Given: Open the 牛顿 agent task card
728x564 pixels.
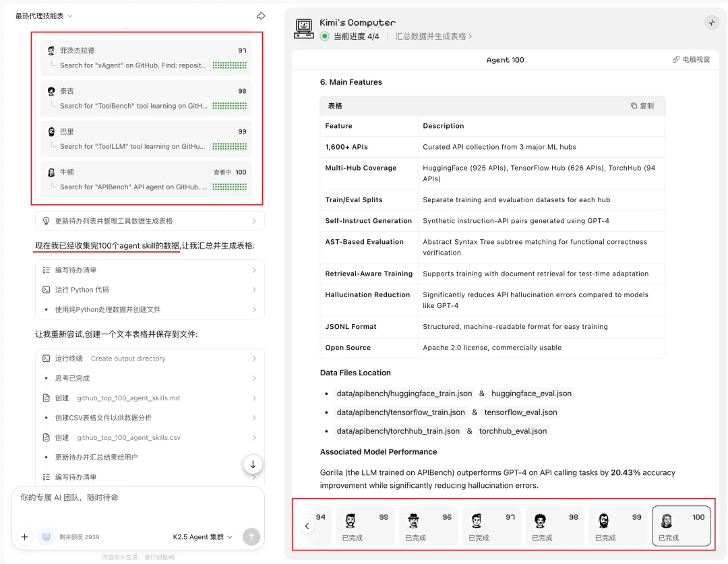Looking at the screenshot, I should 146,179.
